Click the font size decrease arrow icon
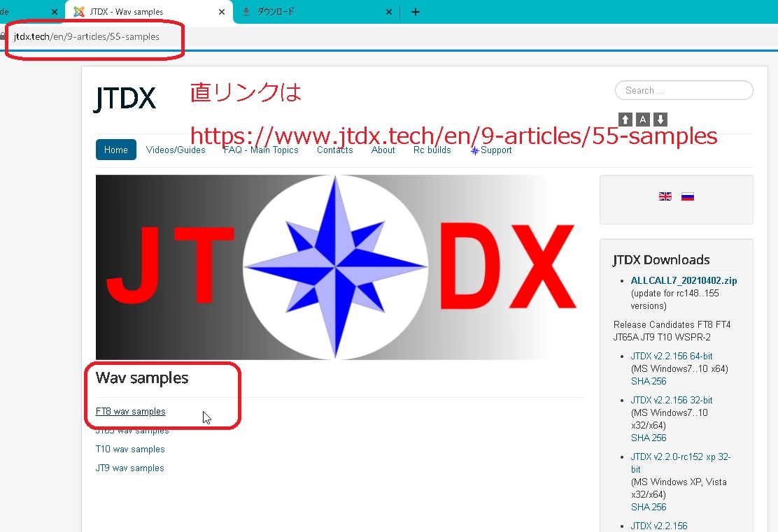 click(660, 120)
